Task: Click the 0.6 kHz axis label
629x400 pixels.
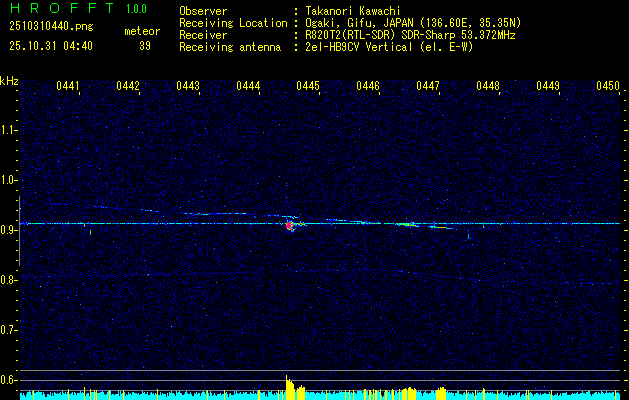Action: click(x=9, y=379)
